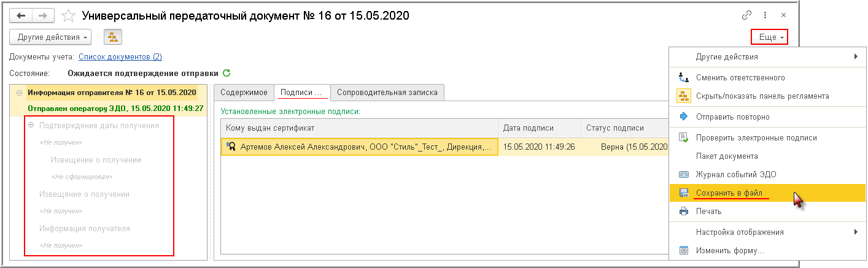Click the back navigation arrow
868x268 pixels.
click(21, 16)
